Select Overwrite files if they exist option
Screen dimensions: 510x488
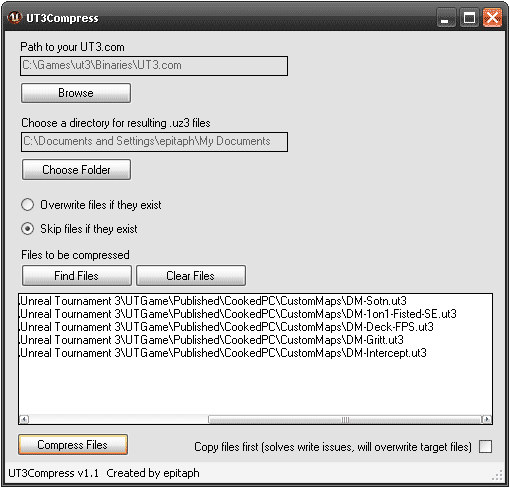27,205
